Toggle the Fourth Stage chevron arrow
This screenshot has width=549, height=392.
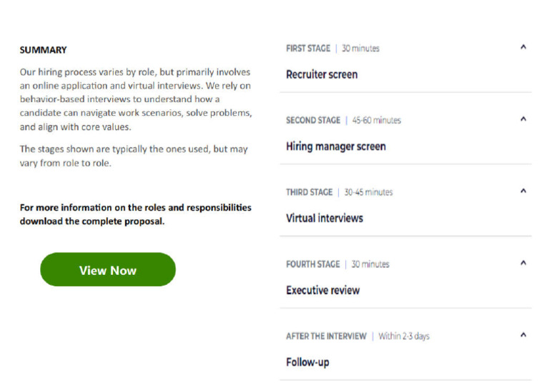pyautogui.click(x=523, y=263)
